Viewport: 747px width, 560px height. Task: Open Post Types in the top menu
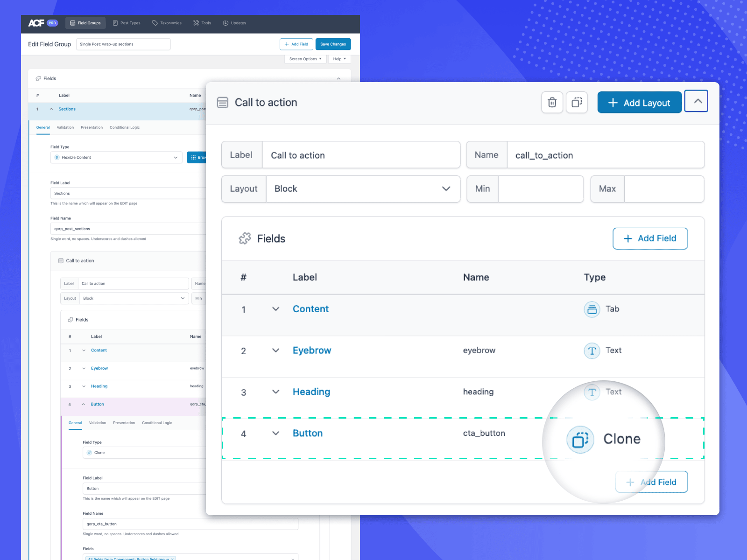point(127,23)
